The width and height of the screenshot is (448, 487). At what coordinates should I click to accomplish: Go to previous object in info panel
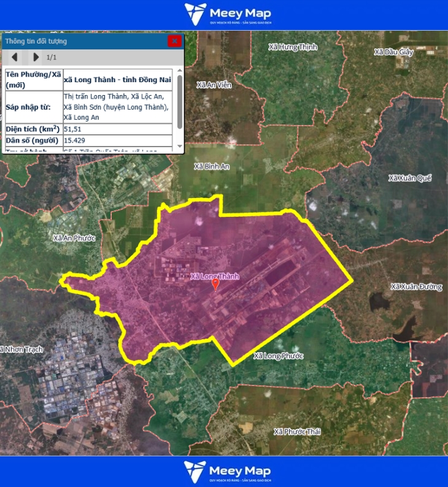click(x=15, y=57)
